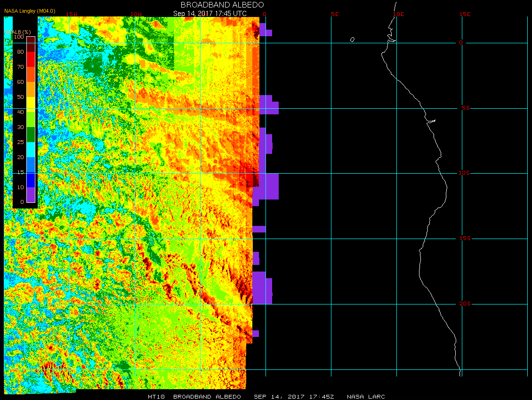Select legend value 80
532x400 pixels.
tap(20, 52)
